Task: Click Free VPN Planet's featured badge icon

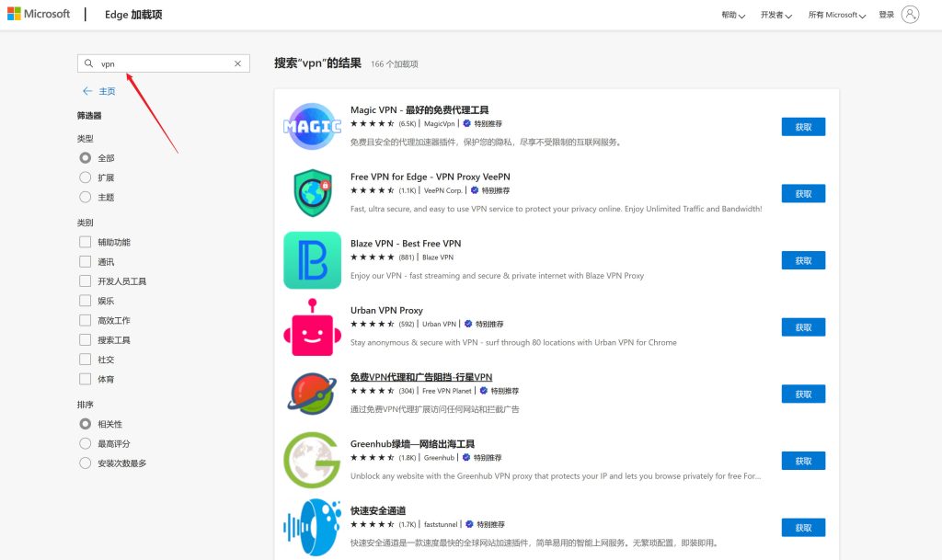Action: [484, 391]
